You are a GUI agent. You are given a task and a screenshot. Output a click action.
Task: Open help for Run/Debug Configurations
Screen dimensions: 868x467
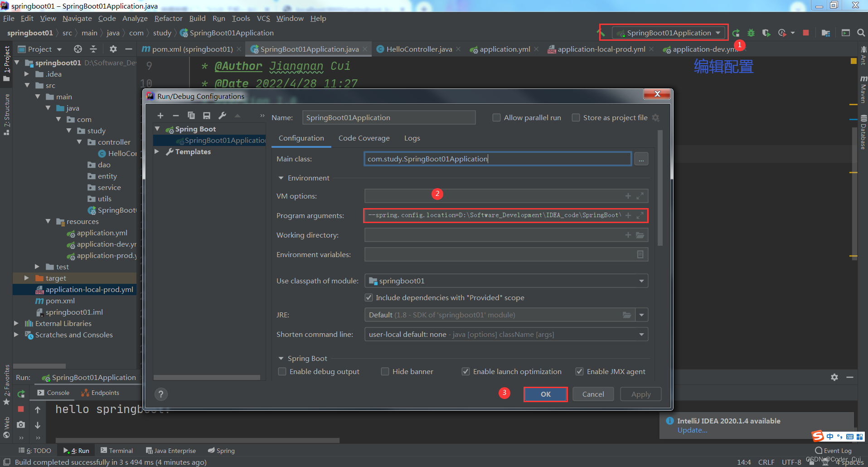161,394
